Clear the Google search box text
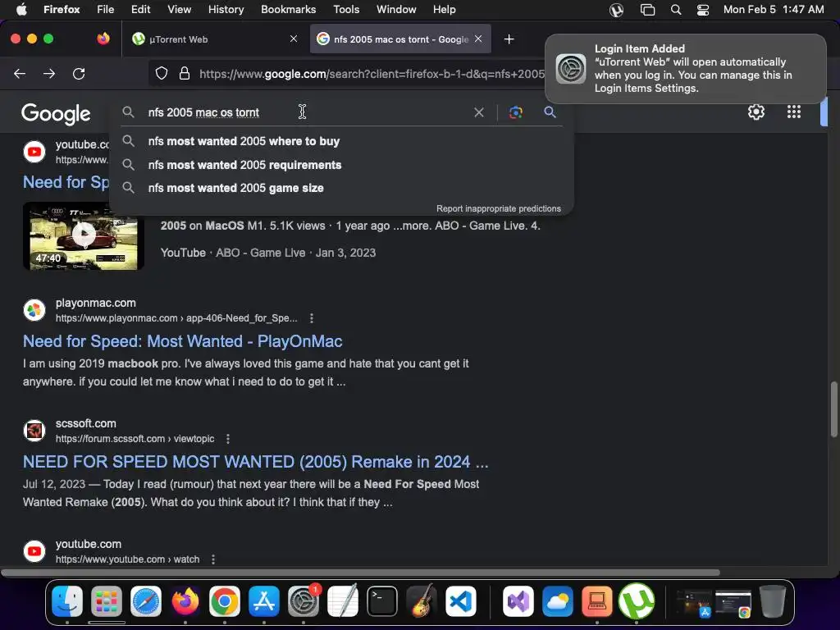 479,112
